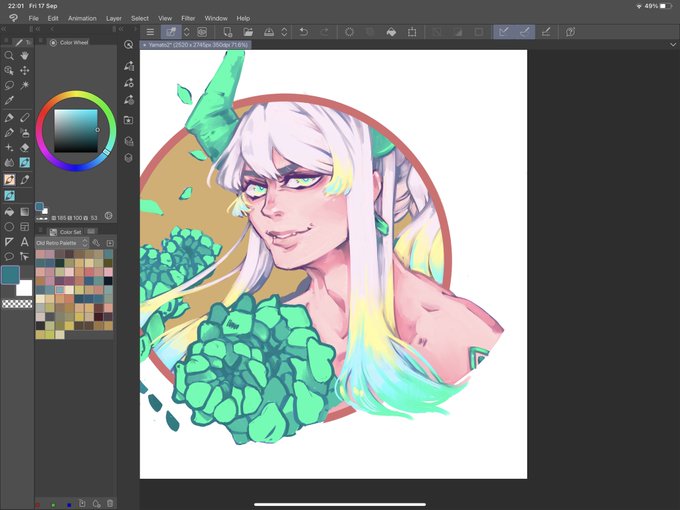Select the Decoration tool
The image size is (680, 510).
(x=9, y=147)
